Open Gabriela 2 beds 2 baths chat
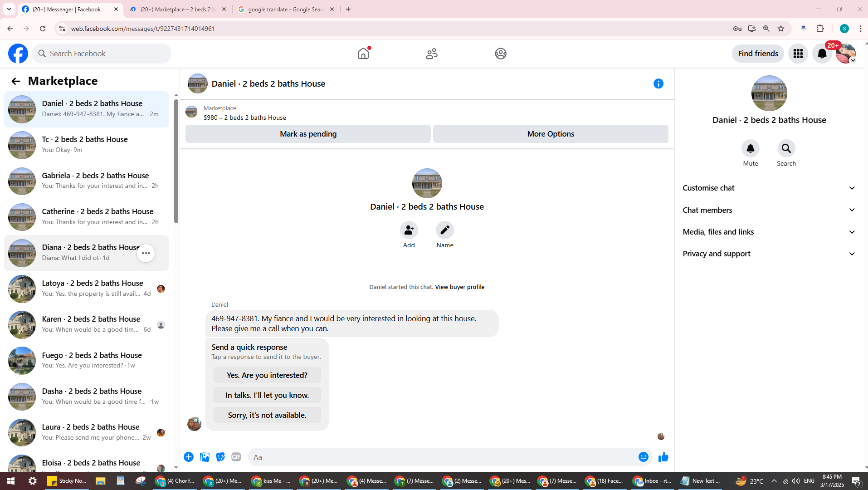The image size is (868, 490). tap(86, 181)
